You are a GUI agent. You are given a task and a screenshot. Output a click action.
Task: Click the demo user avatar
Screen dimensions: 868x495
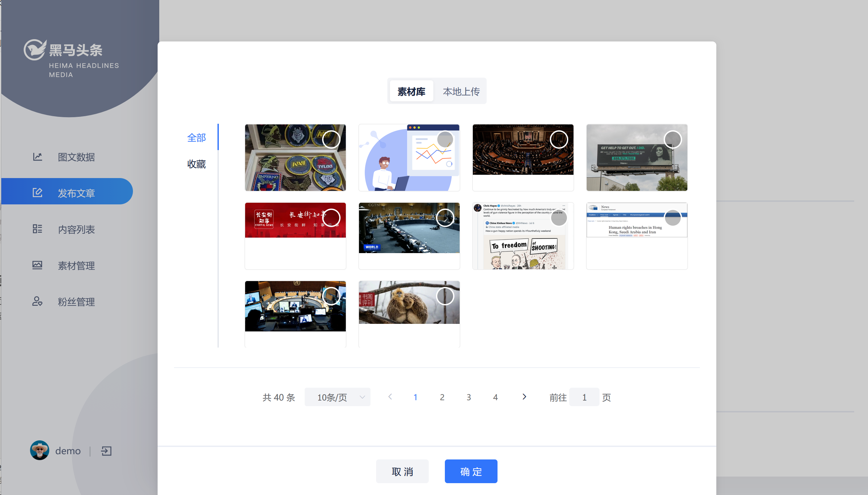pyautogui.click(x=40, y=450)
